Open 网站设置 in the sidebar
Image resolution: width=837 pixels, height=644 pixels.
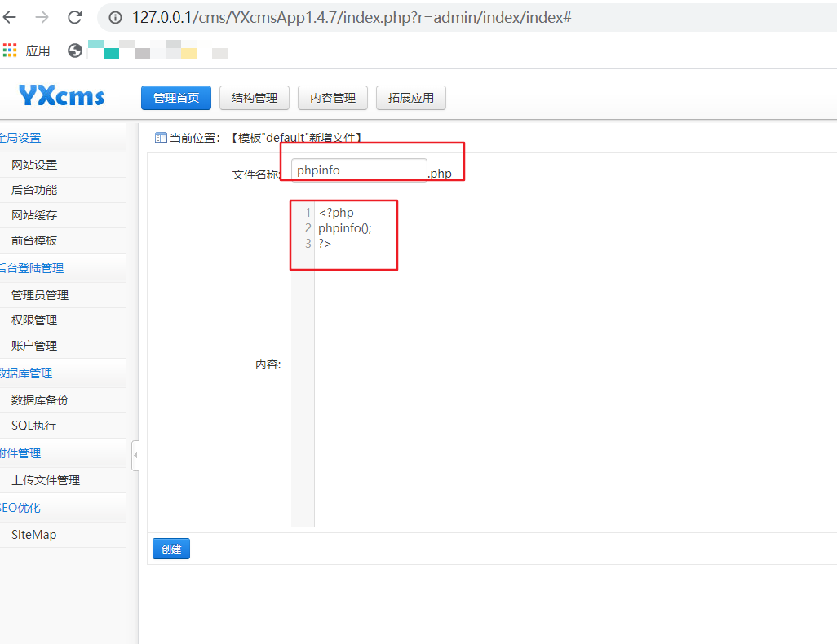[34, 165]
